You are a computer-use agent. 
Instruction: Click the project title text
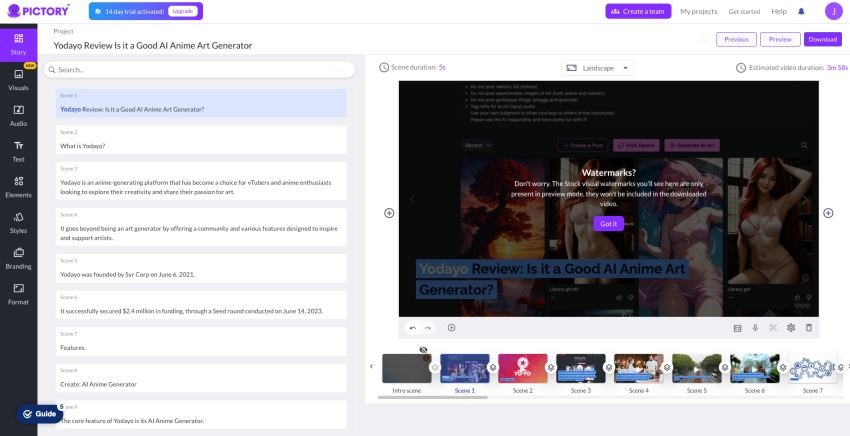[x=153, y=46]
